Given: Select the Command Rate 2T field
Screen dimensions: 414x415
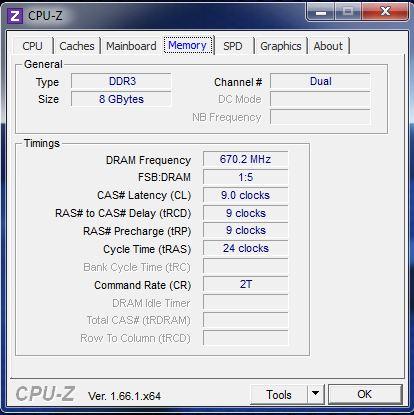Looking at the screenshot, I should click(246, 284).
